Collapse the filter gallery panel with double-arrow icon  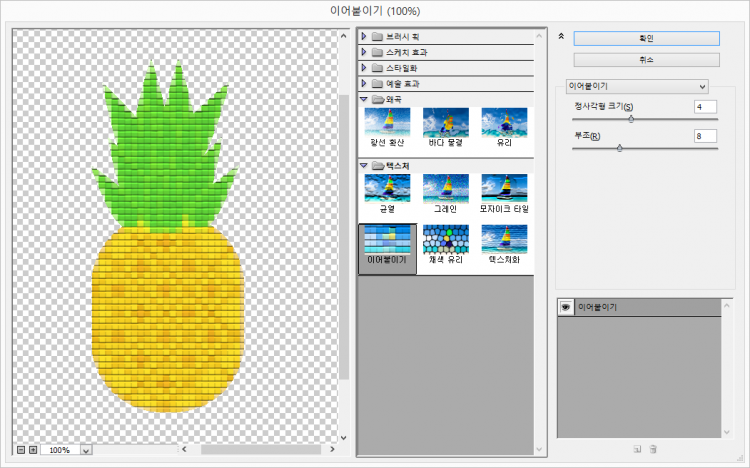click(x=562, y=37)
